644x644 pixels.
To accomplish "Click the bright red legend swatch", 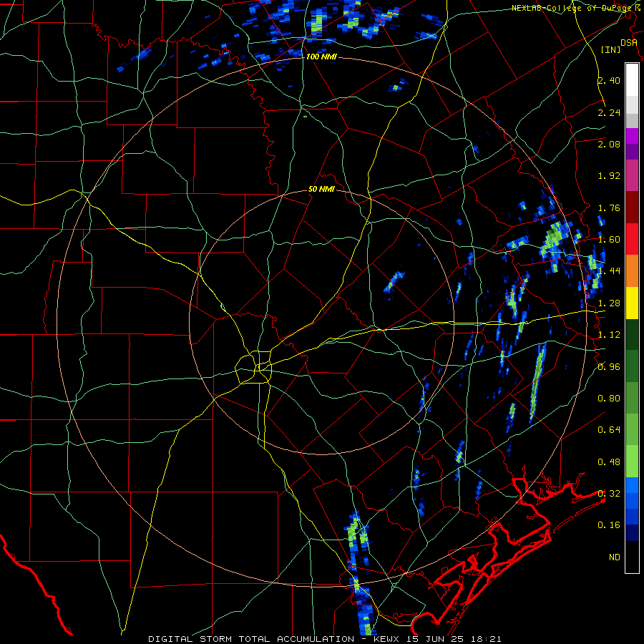I will [x=632, y=239].
